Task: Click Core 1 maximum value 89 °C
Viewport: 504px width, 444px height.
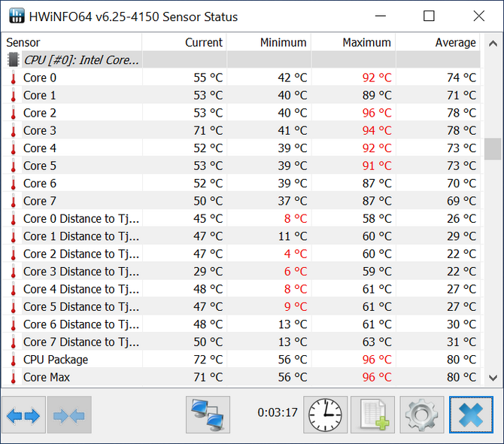Action: tap(377, 95)
